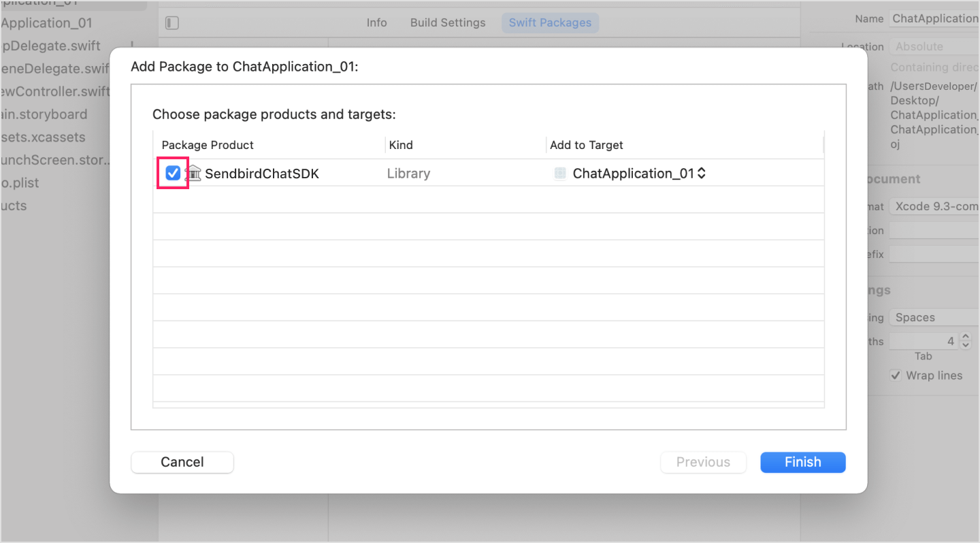Click the Package Product column header
Screen dimensions: 980x543
pos(208,145)
